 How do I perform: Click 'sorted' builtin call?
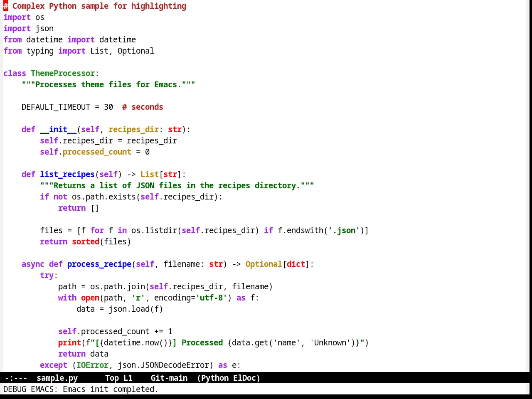86,241
